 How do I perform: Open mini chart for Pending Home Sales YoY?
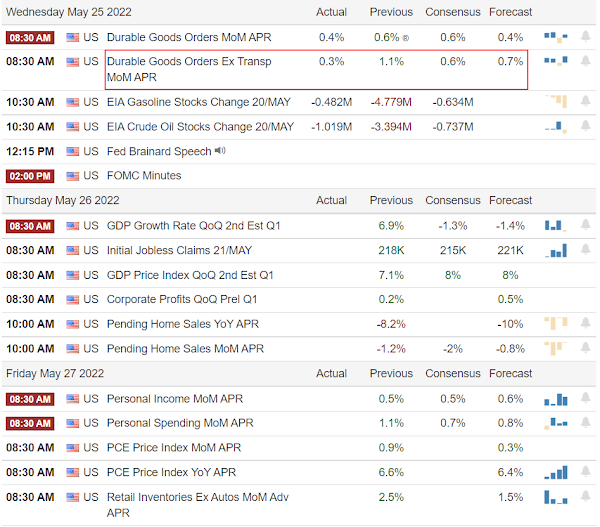pos(556,323)
